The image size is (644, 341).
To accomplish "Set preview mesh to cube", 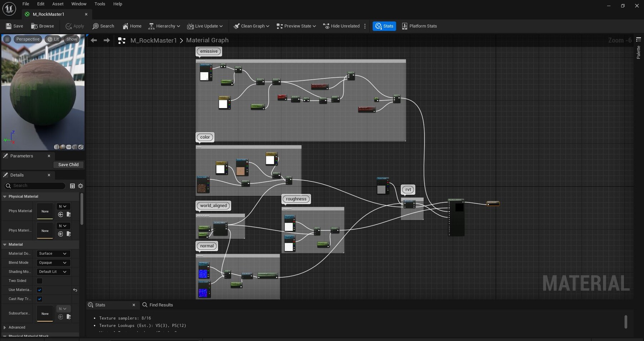I will (x=75, y=147).
